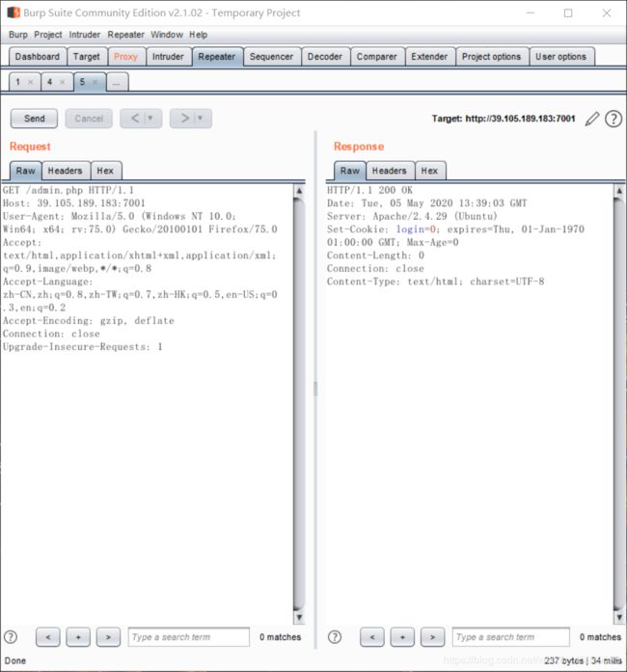Image resolution: width=627 pixels, height=672 pixels.
Task: Select Response Hex view tab
Action: [429, 171]
